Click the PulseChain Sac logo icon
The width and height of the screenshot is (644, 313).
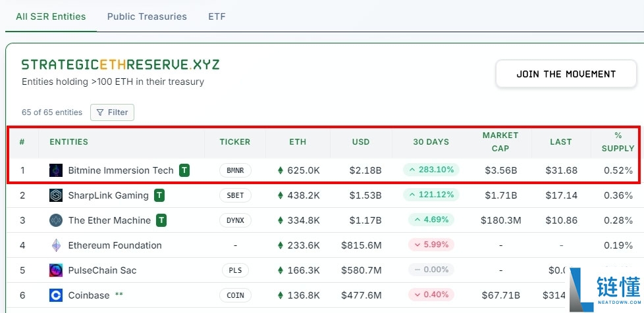pyautogui.click(x=56, y=270)
